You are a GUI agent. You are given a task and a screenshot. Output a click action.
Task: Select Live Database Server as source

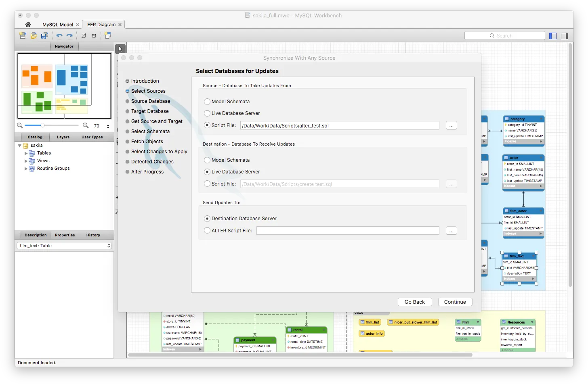coord(207,113)
